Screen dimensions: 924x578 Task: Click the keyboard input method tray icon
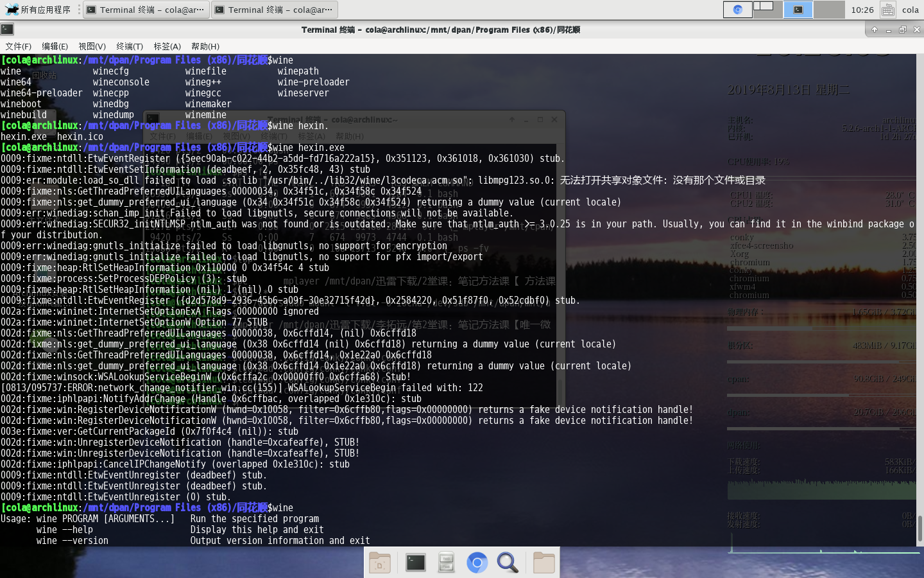pyautogui.click(x=888, y=10)
